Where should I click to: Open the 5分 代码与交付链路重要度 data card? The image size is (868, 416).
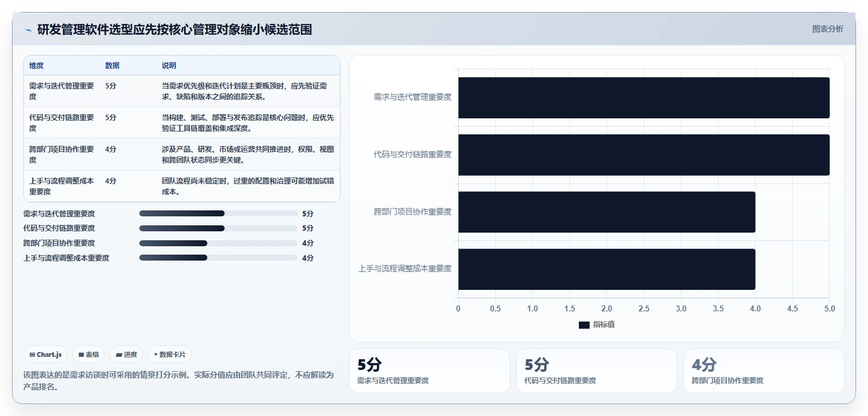[x=597, y=371]
